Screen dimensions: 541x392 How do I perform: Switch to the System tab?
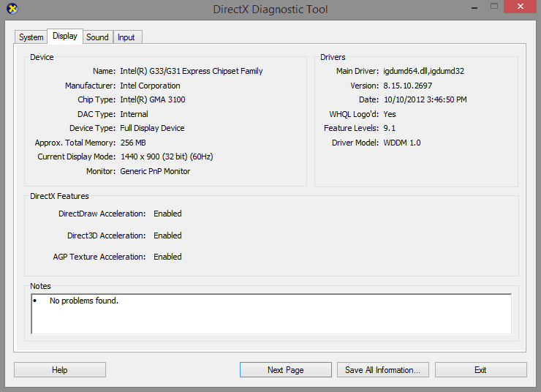31,37
